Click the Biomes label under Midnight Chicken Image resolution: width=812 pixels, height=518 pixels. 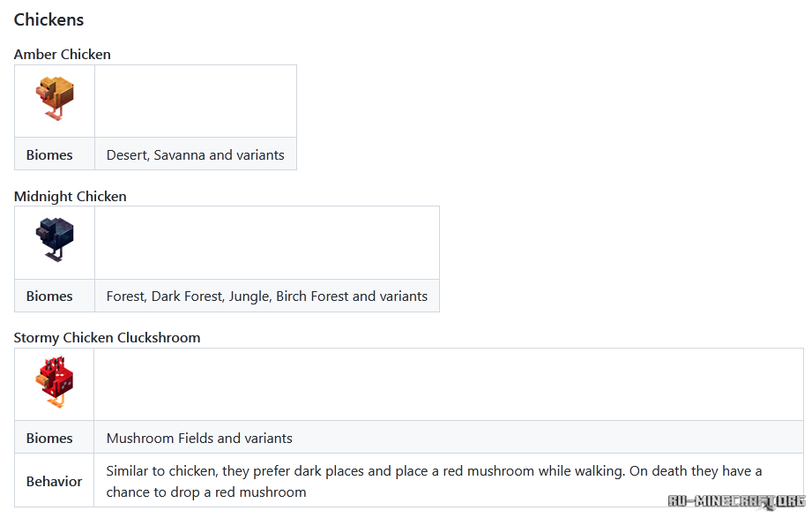click(49, 297)
